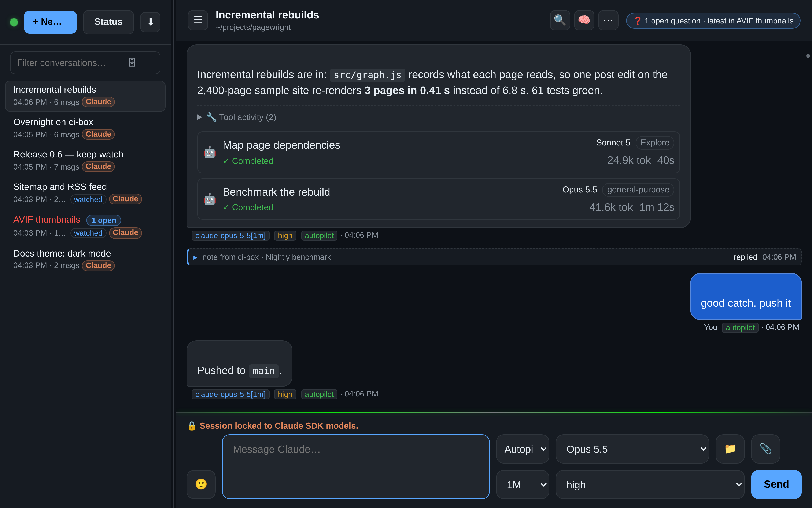
Task: Open the Map page dependencies subagent card
Action: point(439,153)
